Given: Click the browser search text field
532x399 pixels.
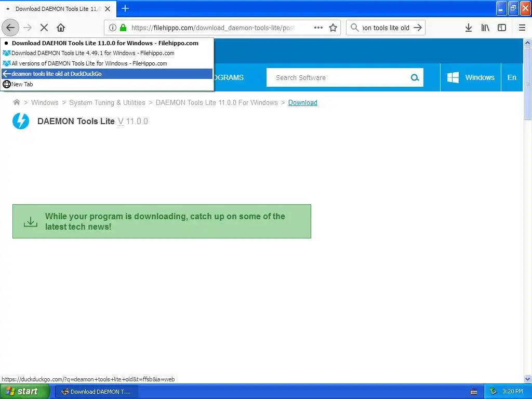Looking at the screenshot, I should tap(386, 28).
